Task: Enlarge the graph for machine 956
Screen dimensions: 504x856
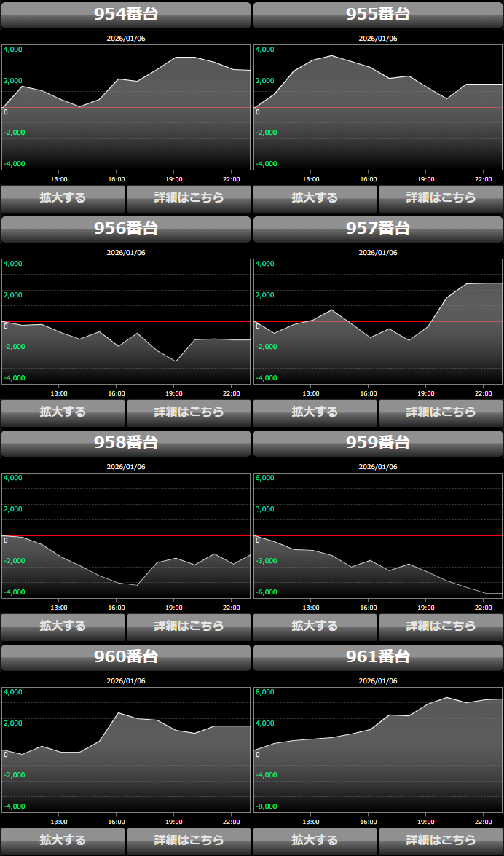Action: coord(63,412)
